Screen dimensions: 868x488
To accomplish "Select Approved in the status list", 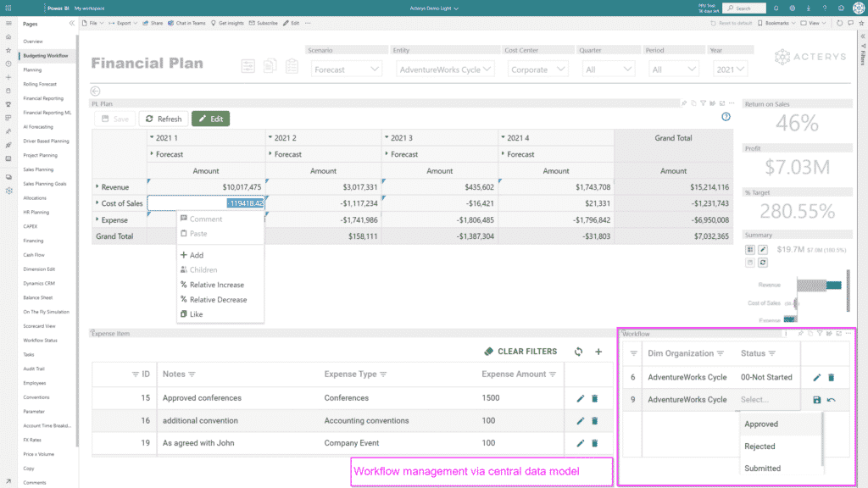I will (761, 424).
